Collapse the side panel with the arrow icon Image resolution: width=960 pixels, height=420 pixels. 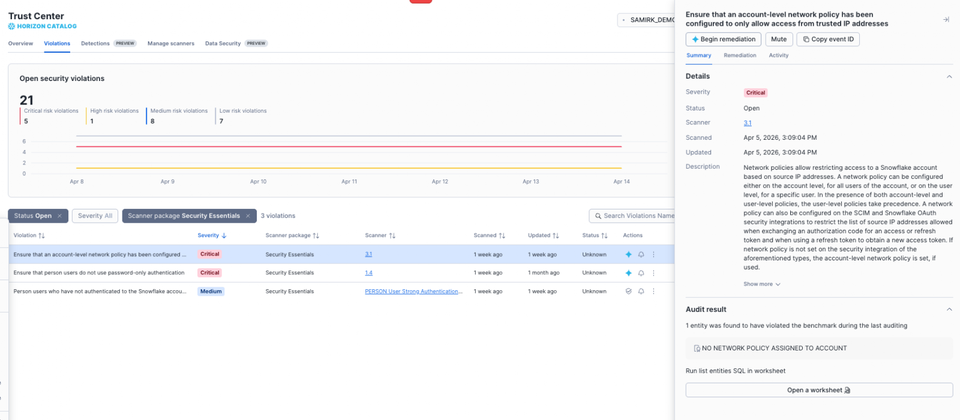pos(946,20)
